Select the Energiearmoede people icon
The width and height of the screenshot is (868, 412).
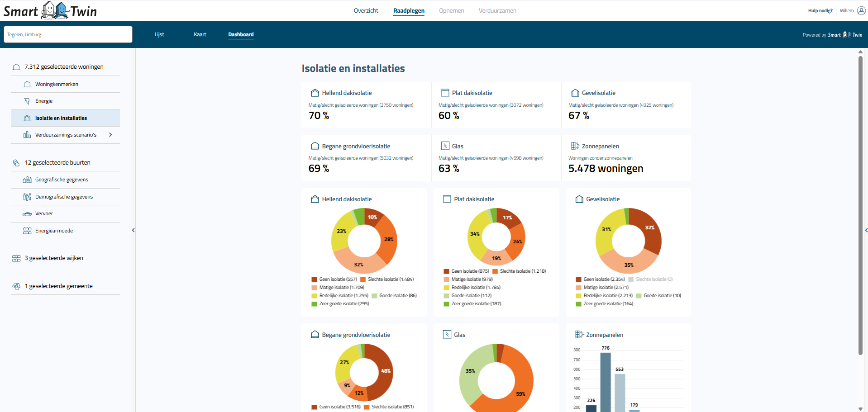click(27, 231)
